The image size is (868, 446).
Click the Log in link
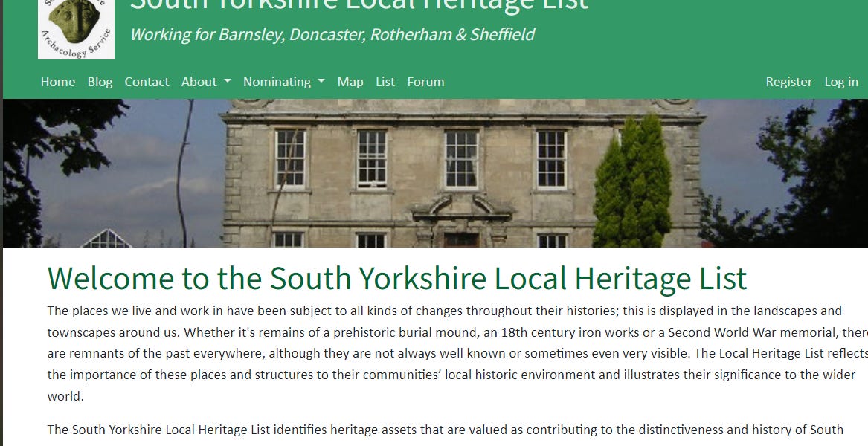pos(840,82)
